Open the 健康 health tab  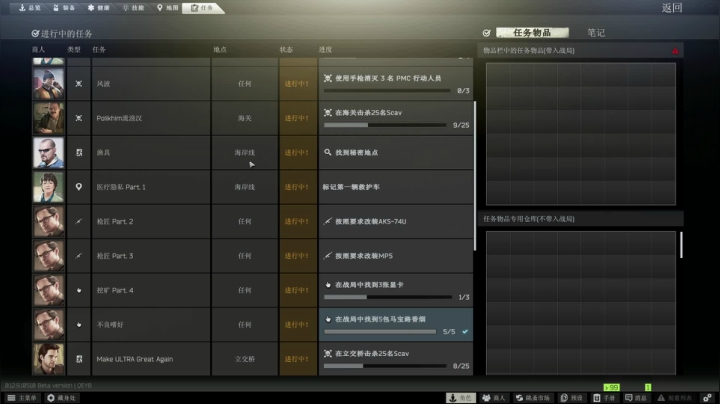99,8
